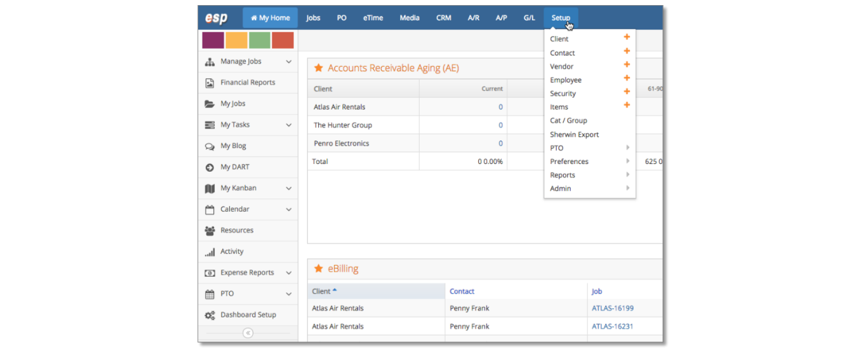The image size is (868, 351).
Task: Expand the Calendar chevron
Action: pos(289,209)
